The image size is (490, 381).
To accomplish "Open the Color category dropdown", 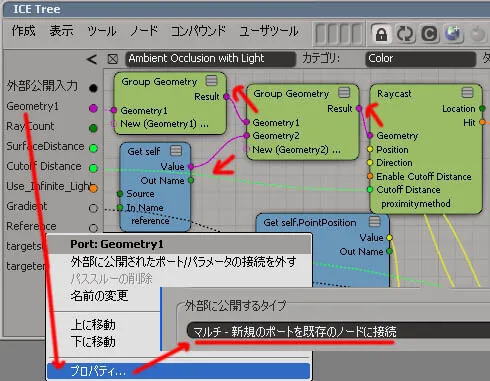I will coord(420,59).
